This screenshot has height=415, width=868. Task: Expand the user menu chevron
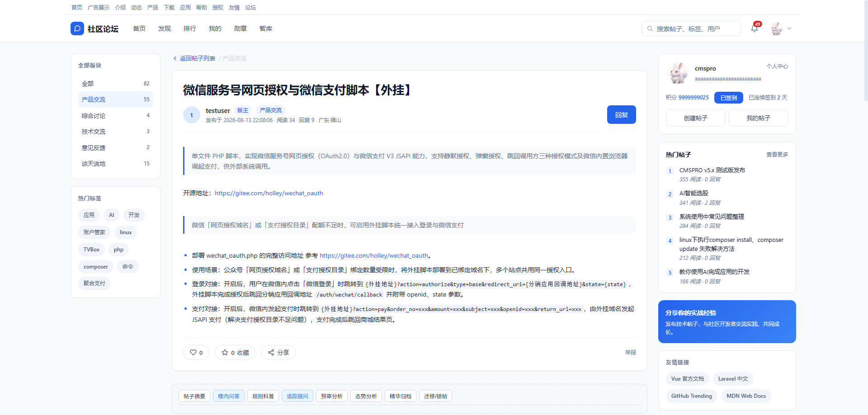click(x=789, y=28)
